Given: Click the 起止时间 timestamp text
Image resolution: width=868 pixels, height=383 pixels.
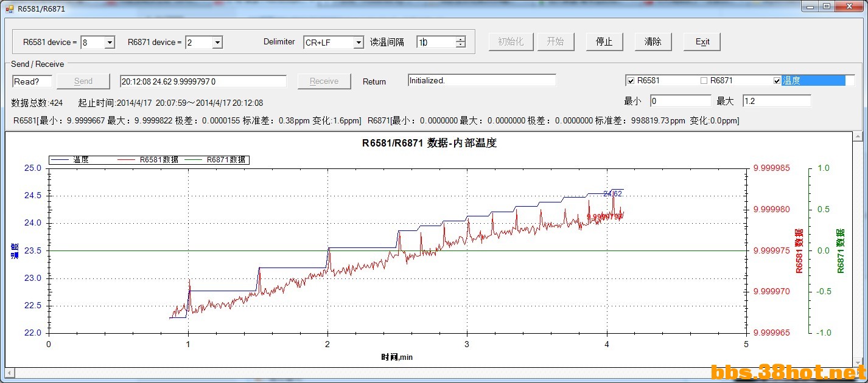Looking at the screenshot, I should [x=170, y=103].
